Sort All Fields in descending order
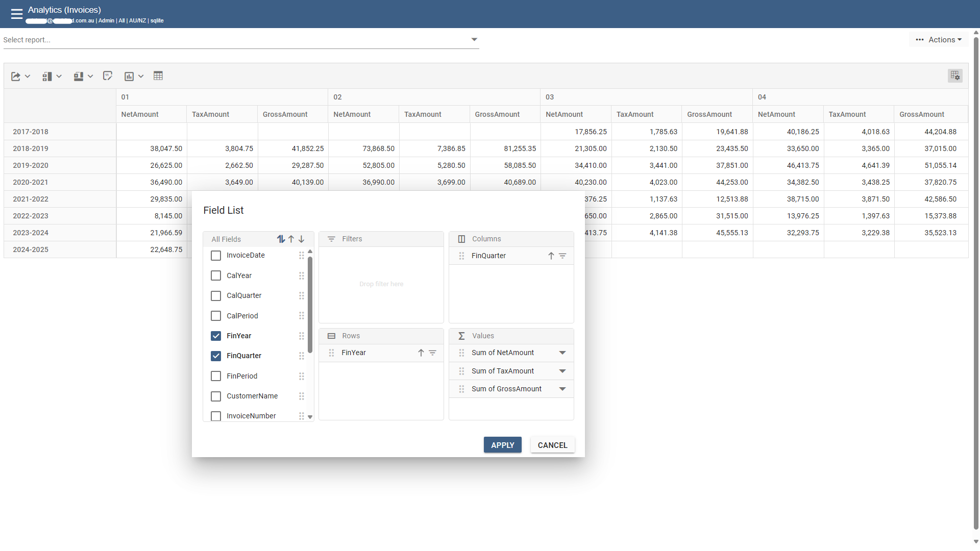 302,239
